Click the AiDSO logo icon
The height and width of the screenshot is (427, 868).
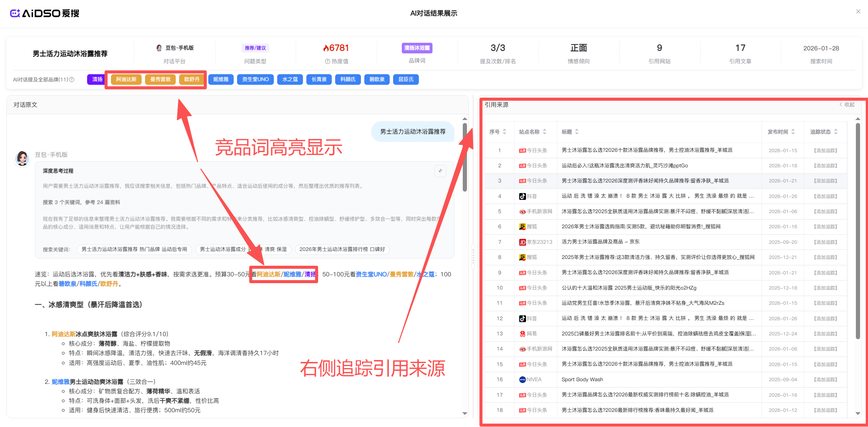pyautogui.click(x=15, y=13)
